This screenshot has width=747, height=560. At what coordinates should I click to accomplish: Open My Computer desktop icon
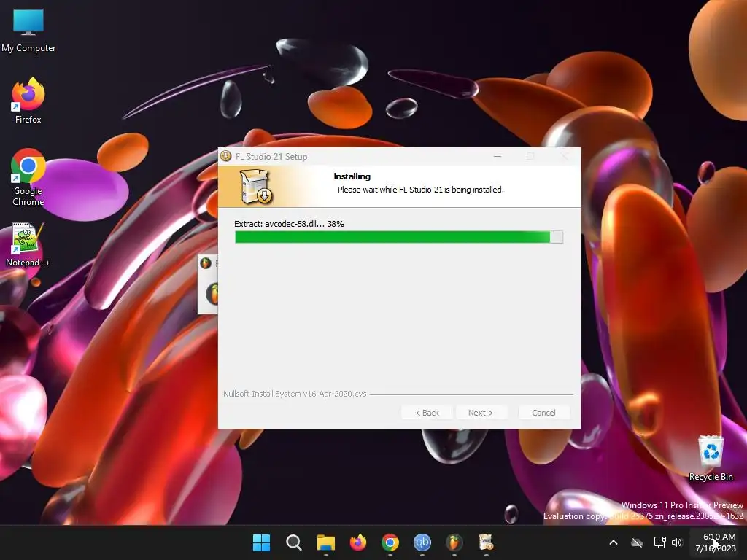[x=28, y=30]
